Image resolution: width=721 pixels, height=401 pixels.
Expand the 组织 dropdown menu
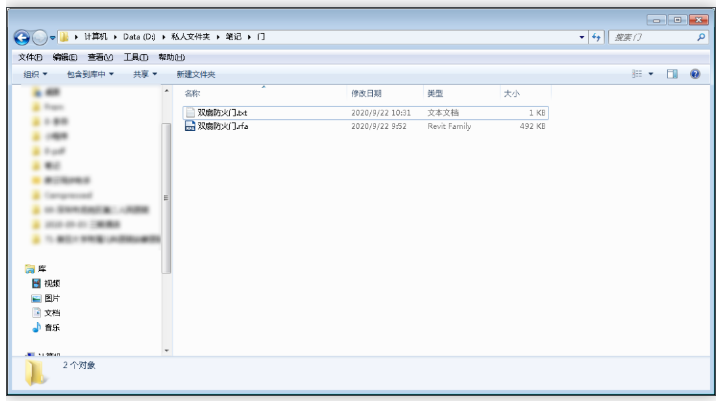pos(39,75)
